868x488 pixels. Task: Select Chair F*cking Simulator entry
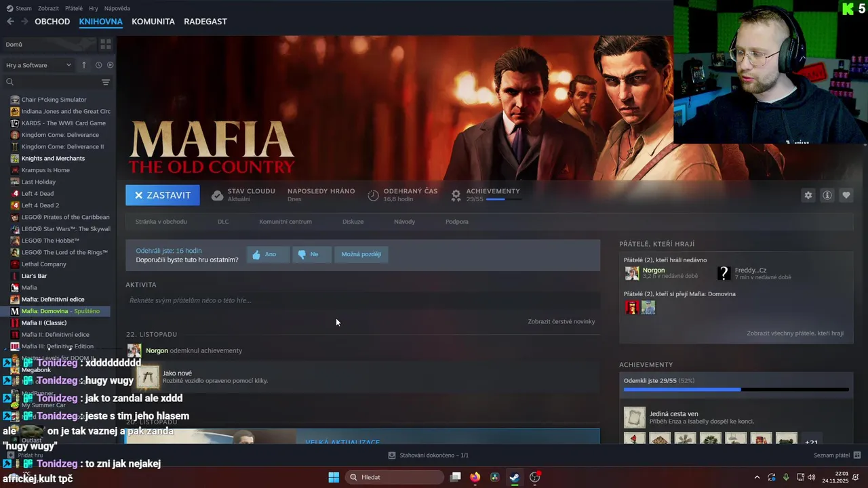point(54,100)
